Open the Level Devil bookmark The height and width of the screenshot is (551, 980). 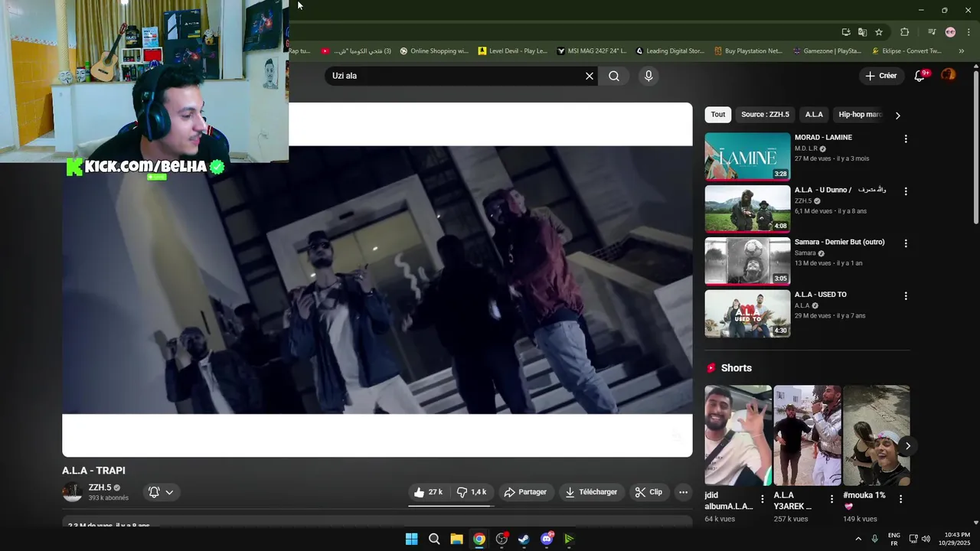point(513,51)
